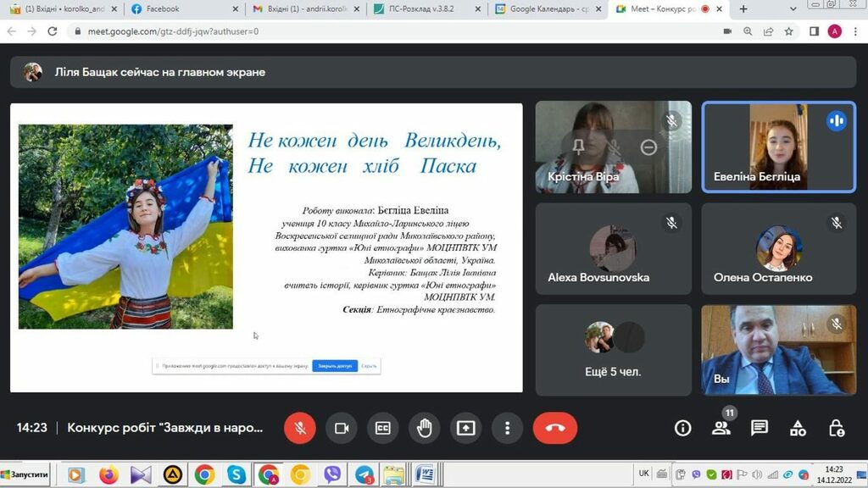Viewport: 868px width, 488px height.
Task: Raise your hand in the meeting
Action: tap(425, 428)
